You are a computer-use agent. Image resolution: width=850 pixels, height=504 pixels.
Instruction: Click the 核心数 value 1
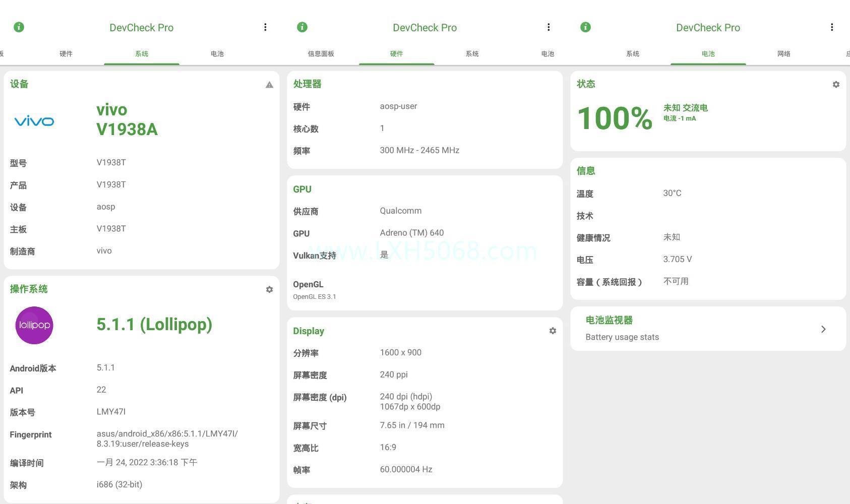pyautogui.click(x=382, y=129)
